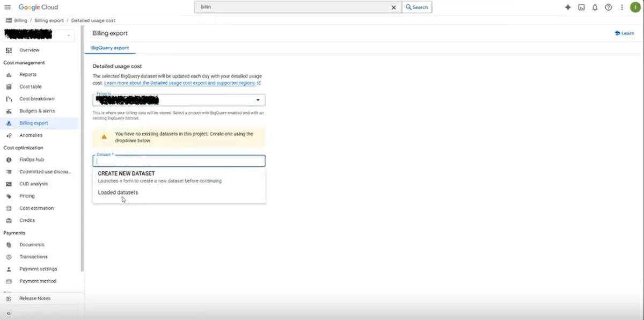Click the Budgets & alerts icon
The height and width of the screenshot is (320, 644).
(x=9, y=111)
